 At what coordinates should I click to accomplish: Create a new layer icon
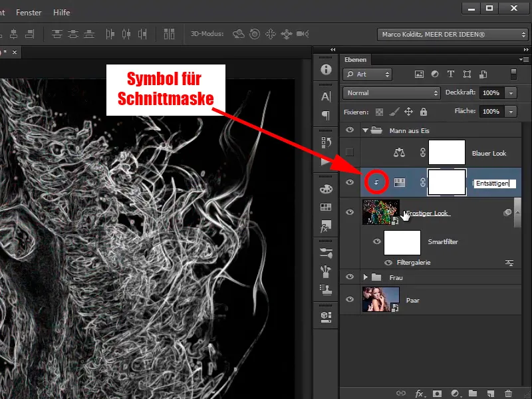point(491,393)
